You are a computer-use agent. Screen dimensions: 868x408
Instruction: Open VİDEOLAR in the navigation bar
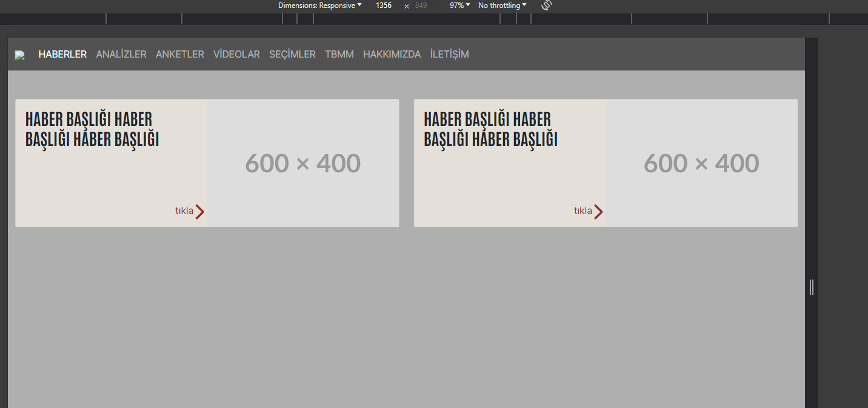point(236,55)
